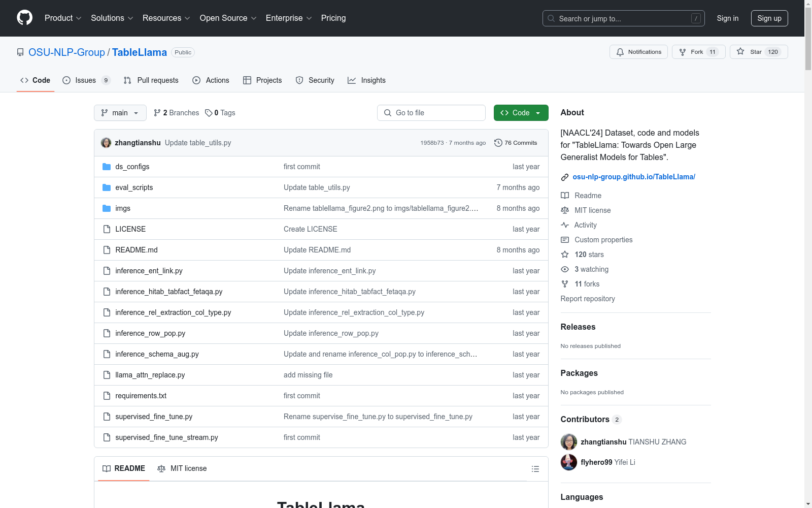Switch to the Issues tab
This screenshot has width=812, height=508.
86,80
